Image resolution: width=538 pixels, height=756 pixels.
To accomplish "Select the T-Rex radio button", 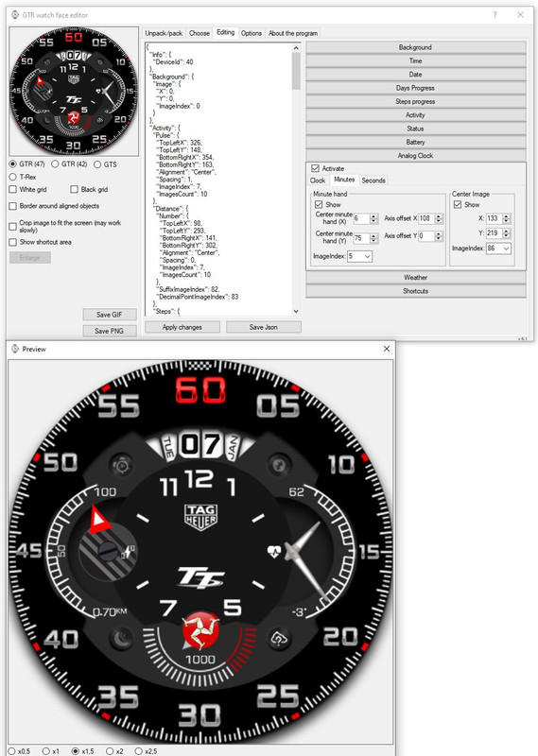I will coord(13,177).
